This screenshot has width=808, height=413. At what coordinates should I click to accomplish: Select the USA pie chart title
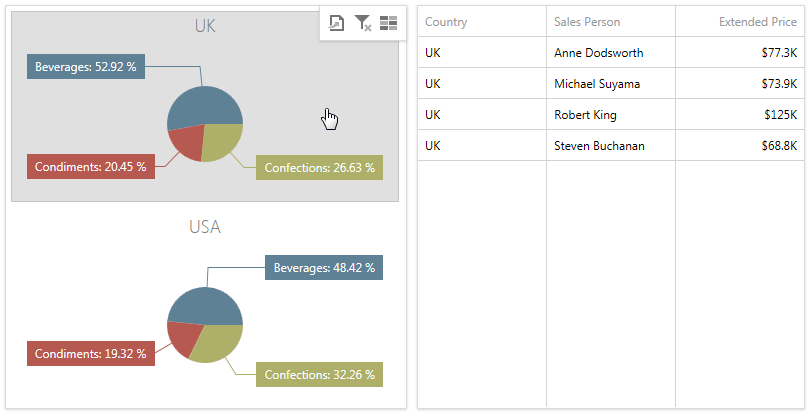(x=205, y=227)
